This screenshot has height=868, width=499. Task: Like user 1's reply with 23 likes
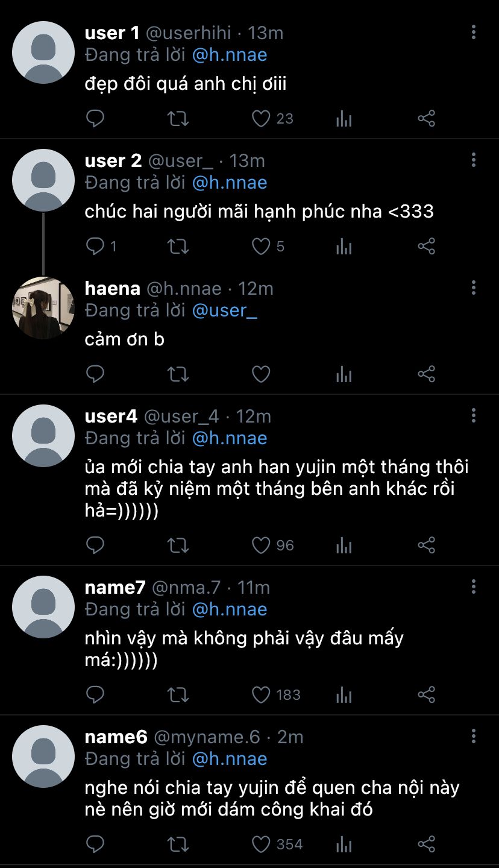[261, 119]
